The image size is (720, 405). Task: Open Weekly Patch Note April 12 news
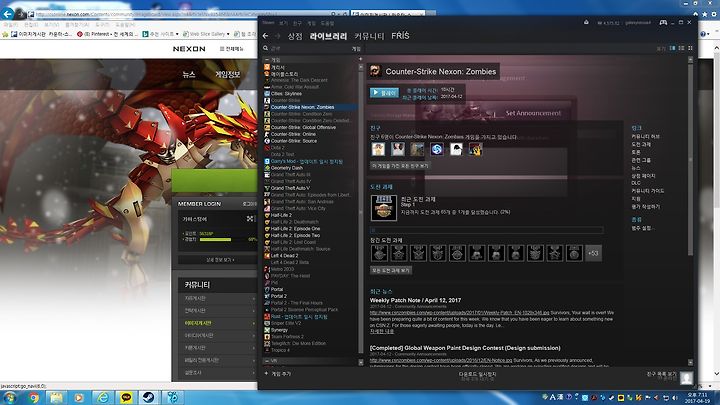tap(415, 300)
